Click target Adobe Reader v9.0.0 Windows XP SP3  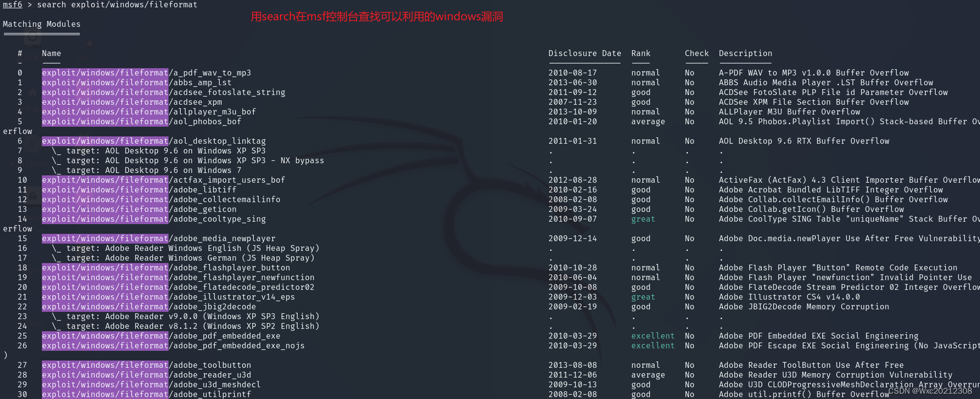(186, 317)
